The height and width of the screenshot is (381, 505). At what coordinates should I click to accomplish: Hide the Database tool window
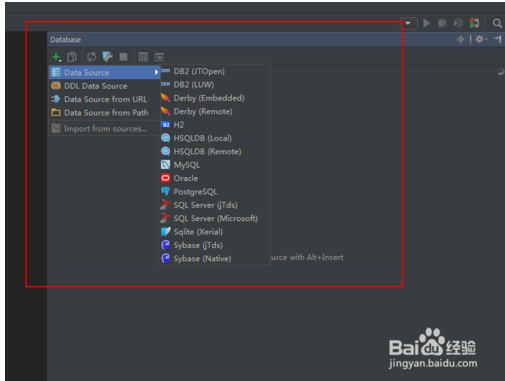pyautogui.click(x=498, y=39)
